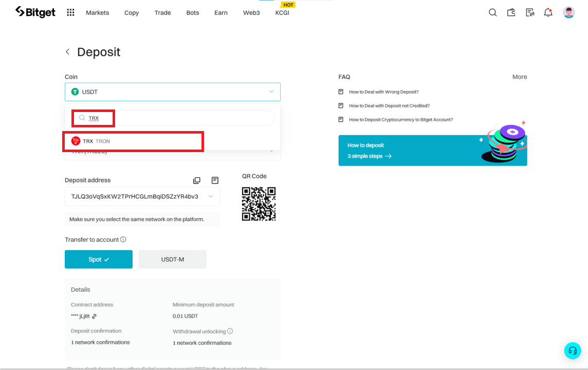Open How to Deal with Wrong Deposit

(x=383, y=92)
